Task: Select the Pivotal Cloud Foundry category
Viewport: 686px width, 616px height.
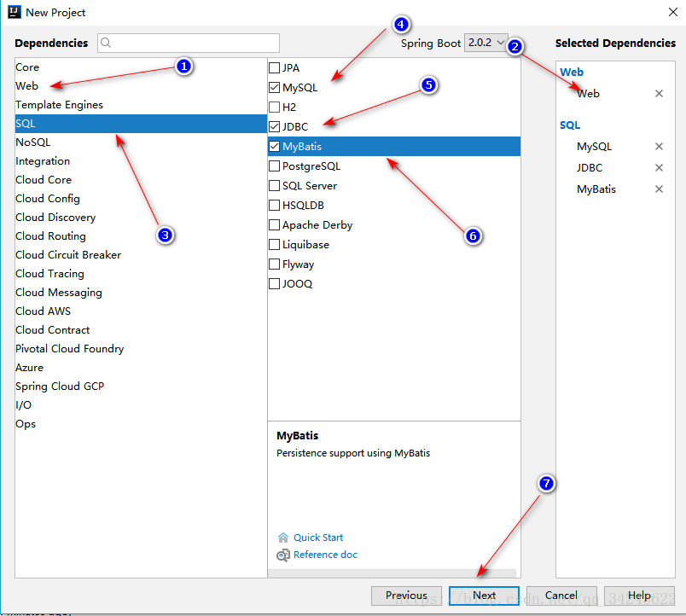Action: tap(141, 349)
